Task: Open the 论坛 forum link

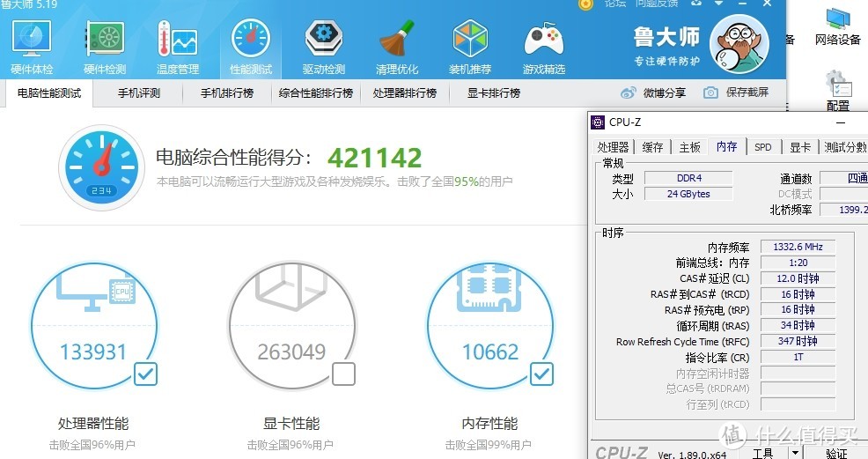Action: pyautogui.click(x=614, y=4)
